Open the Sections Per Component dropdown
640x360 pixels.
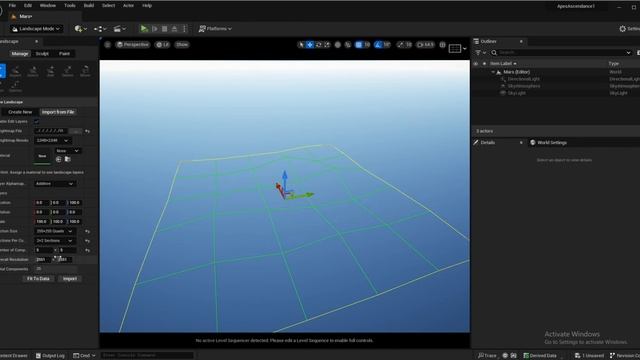(54, 241)
